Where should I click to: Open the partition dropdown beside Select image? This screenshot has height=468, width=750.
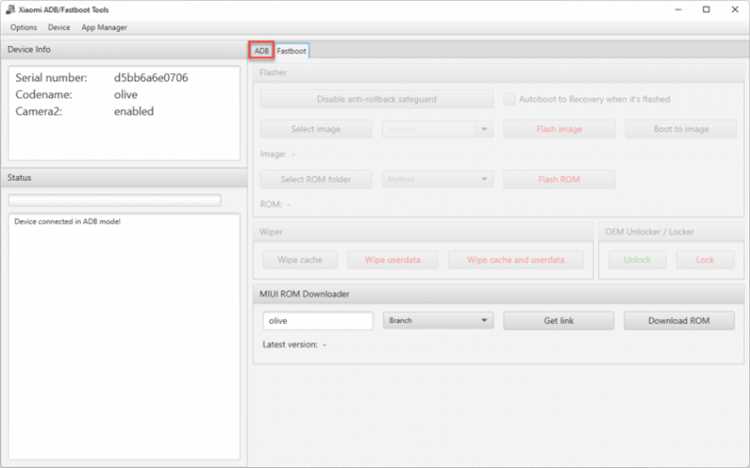pyautogui.click(x=438, y=129)
